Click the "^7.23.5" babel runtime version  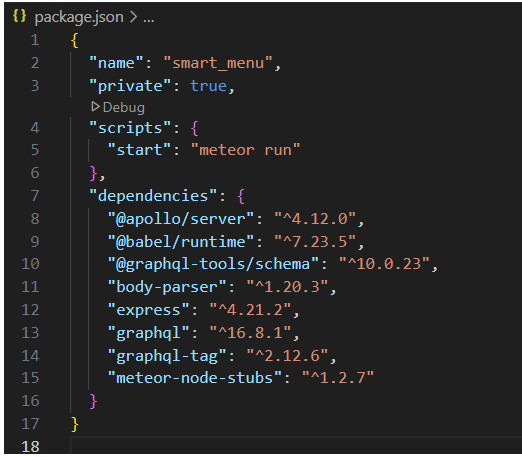pos(315,241)
